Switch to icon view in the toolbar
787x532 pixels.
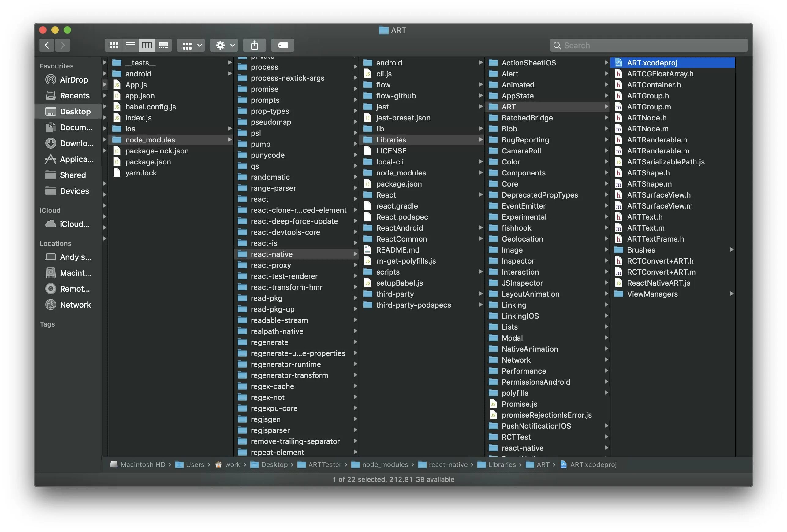114,45
